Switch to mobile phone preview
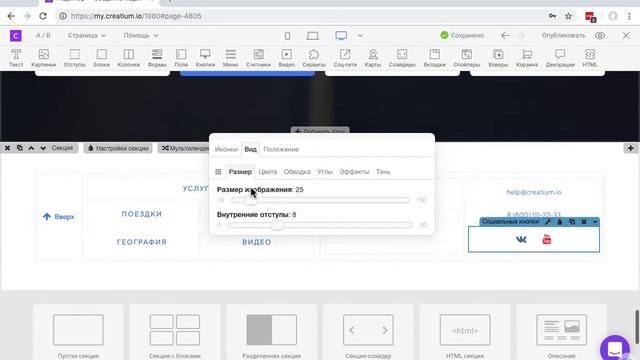Screen dimensions: 640x360 (287, 36)
